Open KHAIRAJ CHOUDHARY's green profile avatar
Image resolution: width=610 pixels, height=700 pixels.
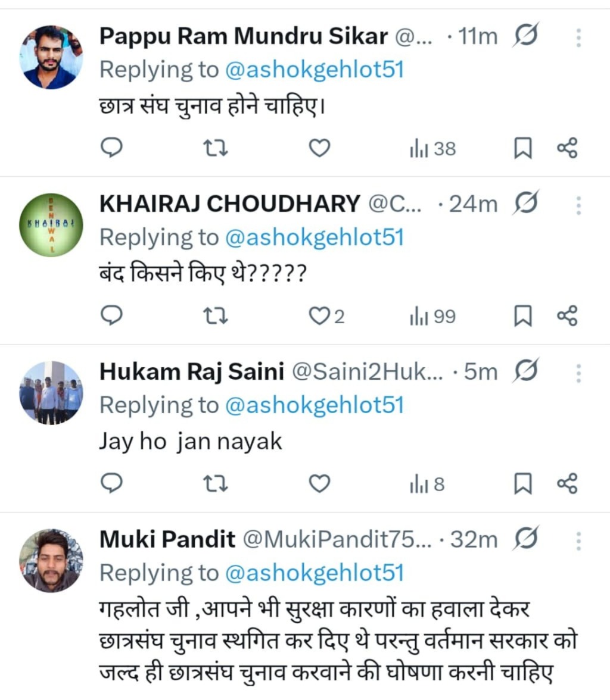pos(51,225)
